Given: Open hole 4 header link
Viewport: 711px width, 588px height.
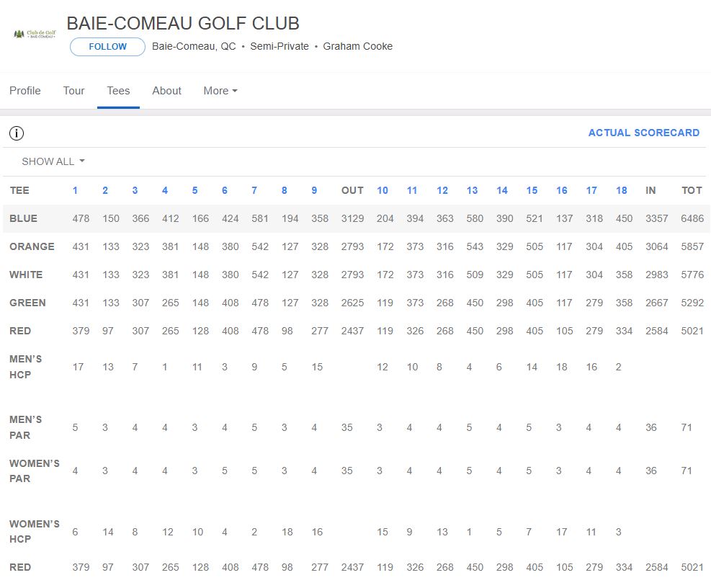Looking at the screenshot, I should [x=165, y=190].
